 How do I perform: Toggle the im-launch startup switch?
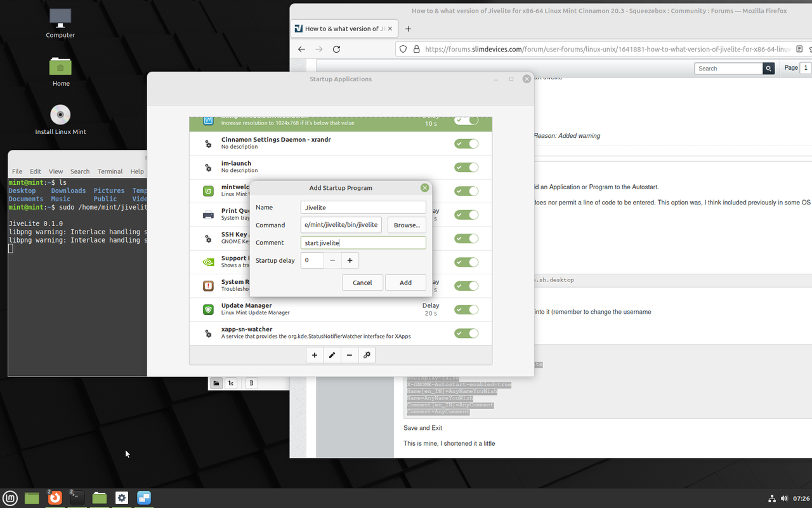click(x=466, y=167)
